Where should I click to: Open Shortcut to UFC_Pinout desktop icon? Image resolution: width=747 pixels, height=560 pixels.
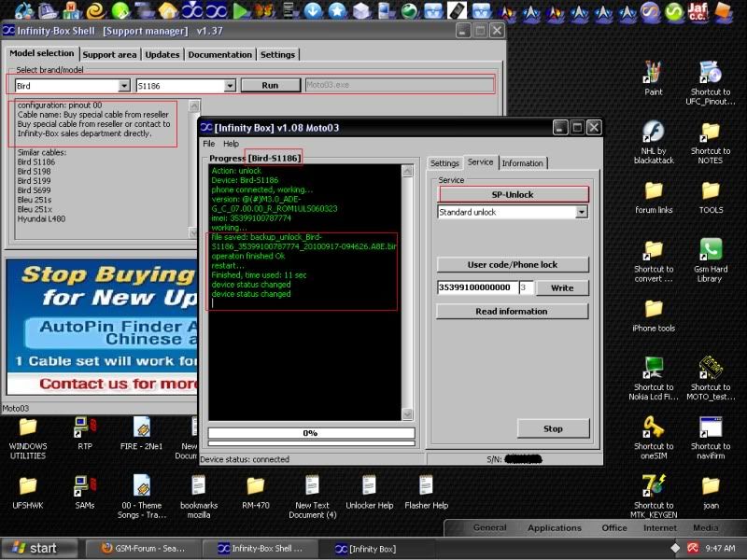(710, 83)
